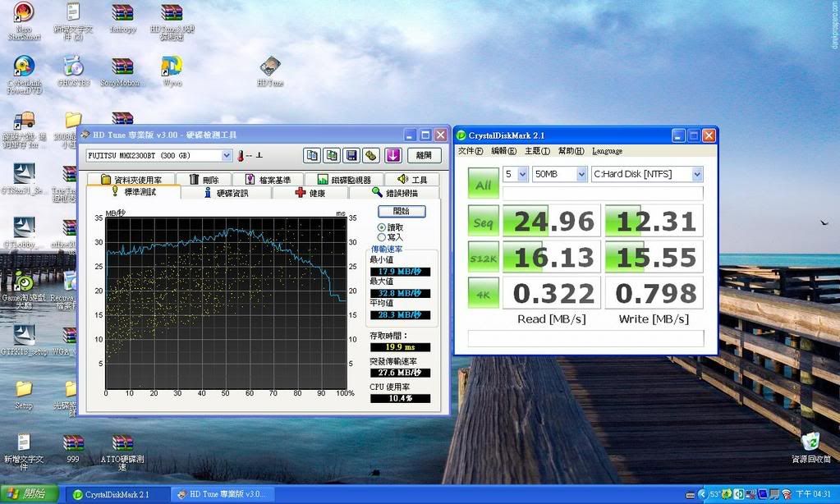Open the Game desktop shortcut with green icon

(x=24, y=289)
